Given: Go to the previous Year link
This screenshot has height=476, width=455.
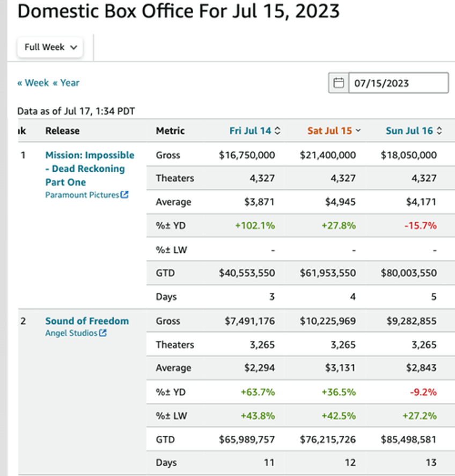Looking at the screenshot, I should pyautogui.click(x=66, y=83).
